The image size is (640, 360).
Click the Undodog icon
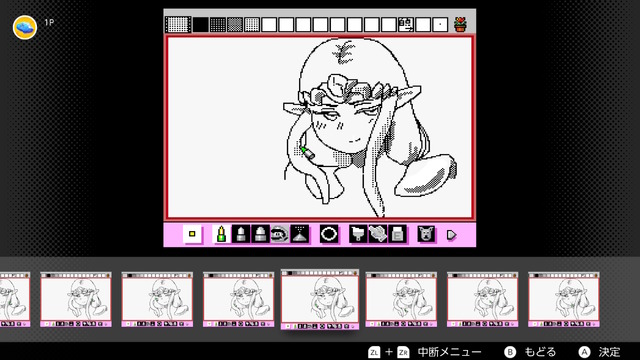(x=426, y=234)
